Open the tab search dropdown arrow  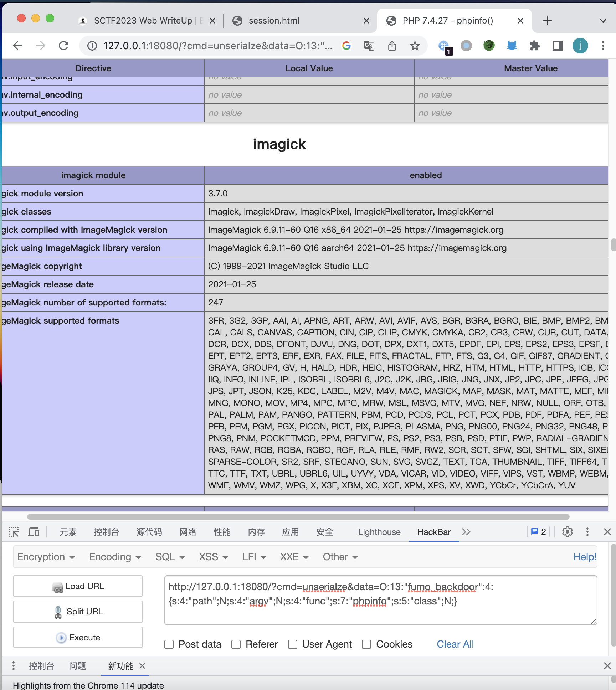[603, 21]
